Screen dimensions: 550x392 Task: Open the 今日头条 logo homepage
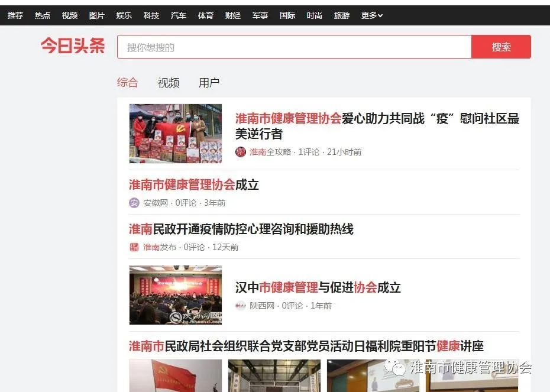73,46
